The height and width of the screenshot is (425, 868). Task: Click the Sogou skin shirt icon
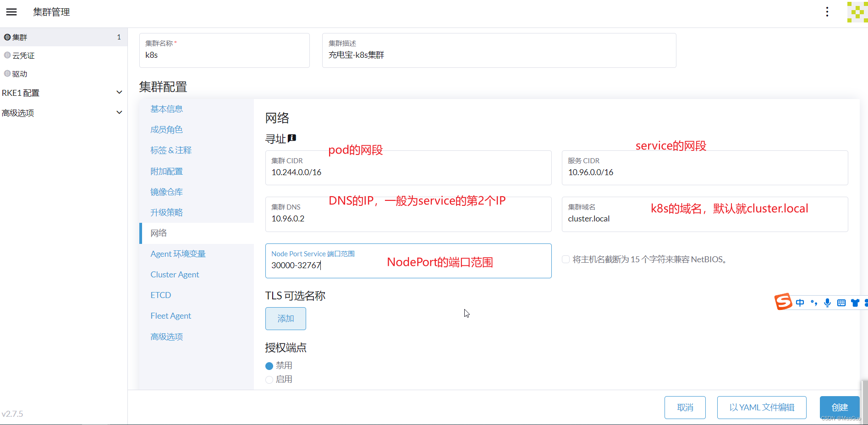[x=855, y=303]
